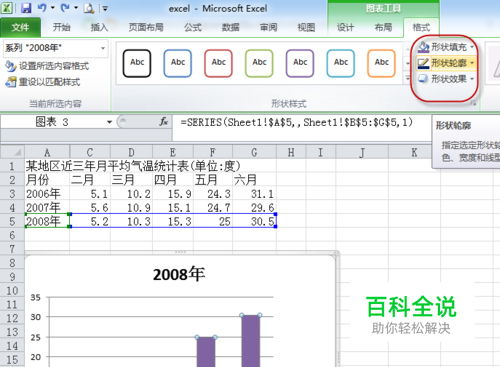Image resolution: width=500 pixels, height=367 pixels.
Task: Apply the orange outlined Abc shape style
Action: [x=381, y=63]
